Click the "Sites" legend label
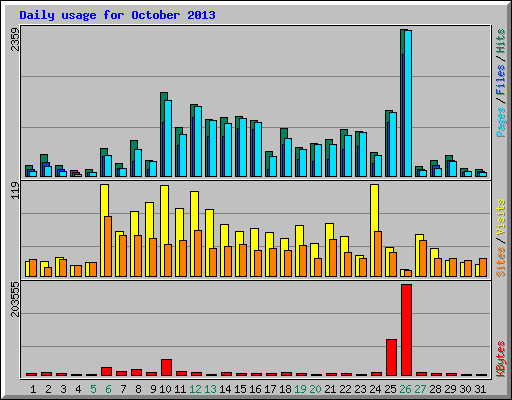This screenshot has height=400, width=512. (501, 262)
